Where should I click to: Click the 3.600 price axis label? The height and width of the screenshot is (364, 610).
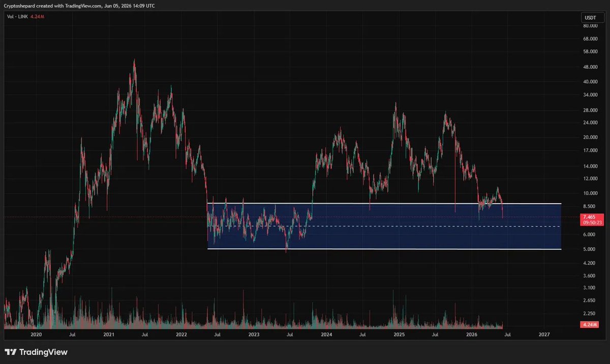[x=590, y=276]
